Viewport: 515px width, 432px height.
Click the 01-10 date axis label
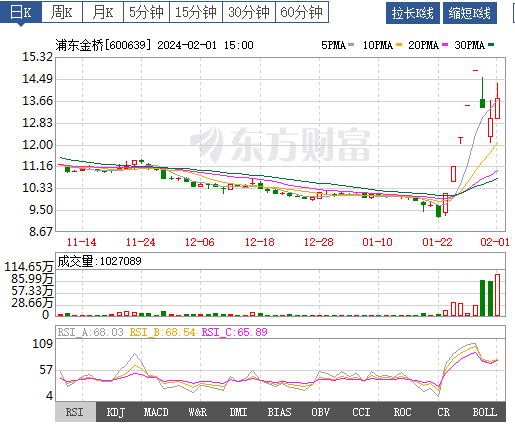pos(377,242)
